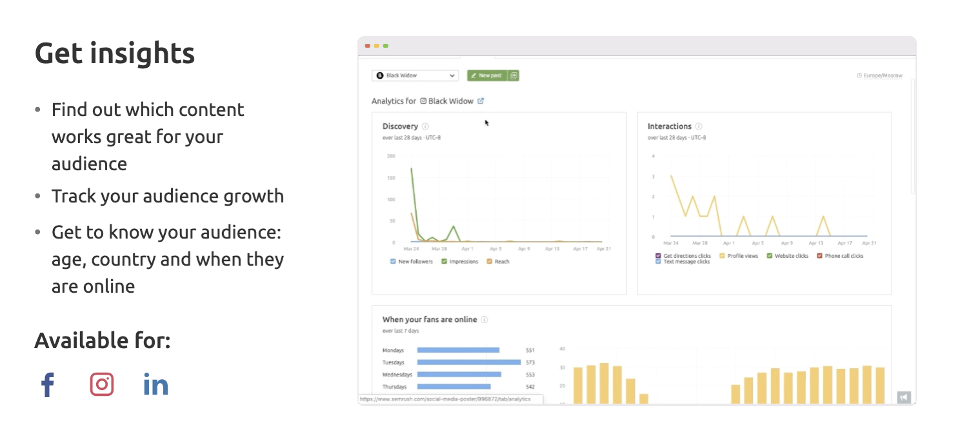Click the yellow minimize dot of browser window
The height and width of the screenshot is (432, 980).
(376, 46)
